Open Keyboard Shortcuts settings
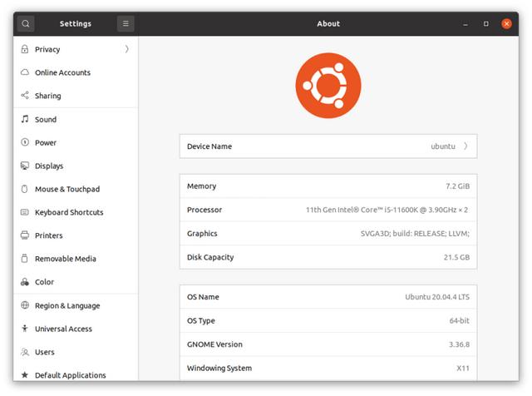This screenshot has width=532, height=396. (76, 212)
